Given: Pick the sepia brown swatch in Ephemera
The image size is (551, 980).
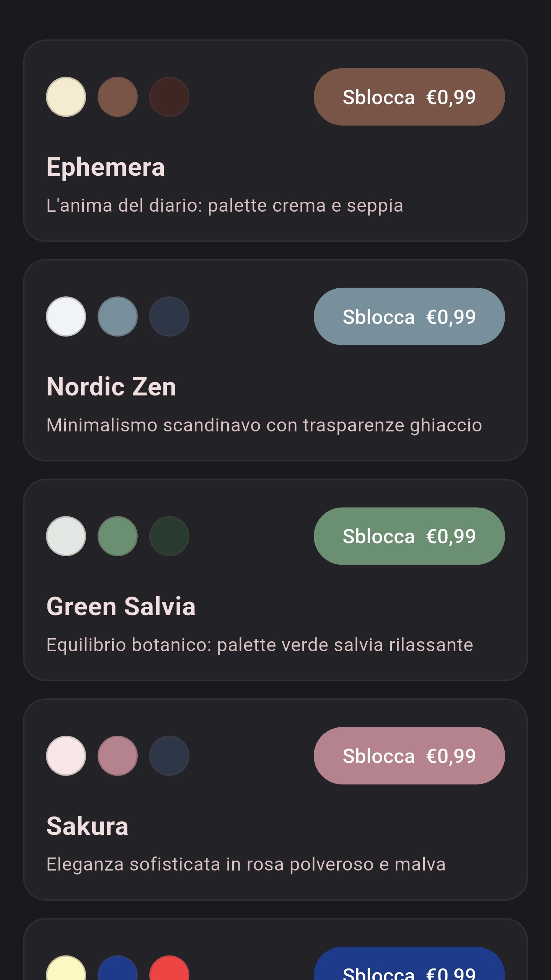Looking at the screenshot, I should pos(117,97).
